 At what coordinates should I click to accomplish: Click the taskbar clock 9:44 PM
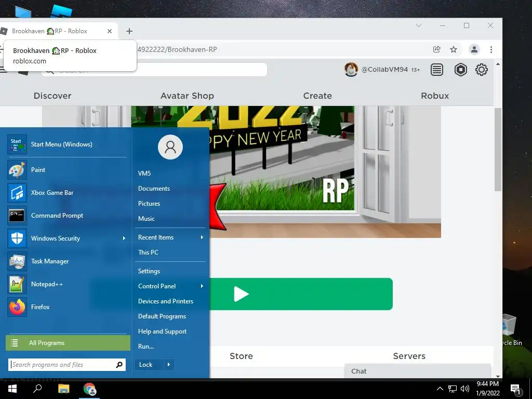(x=487, y=389)
